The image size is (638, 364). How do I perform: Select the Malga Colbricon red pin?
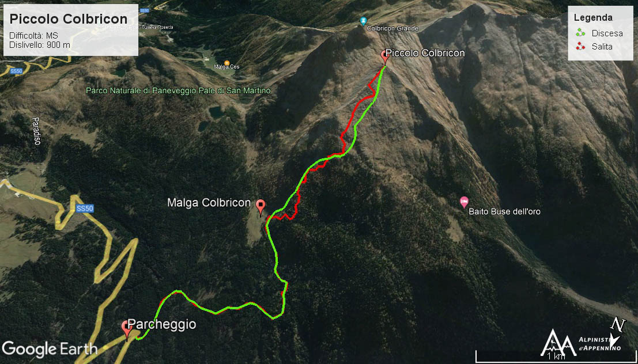pos(261,207)
